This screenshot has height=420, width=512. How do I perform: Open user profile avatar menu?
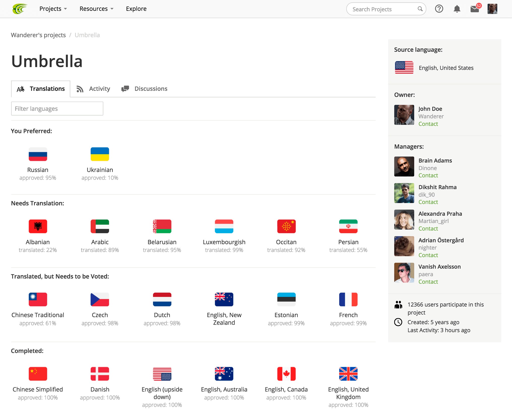coord(492,9)
